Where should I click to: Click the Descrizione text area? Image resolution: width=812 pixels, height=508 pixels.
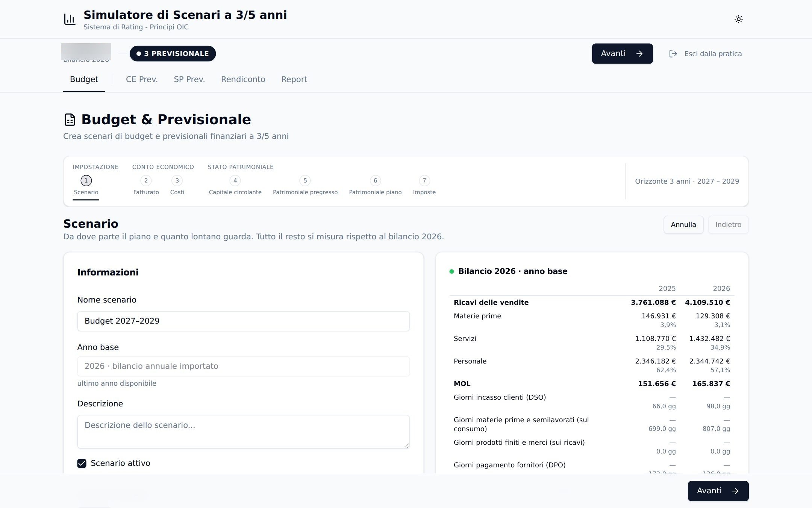[x=243, y=432]
